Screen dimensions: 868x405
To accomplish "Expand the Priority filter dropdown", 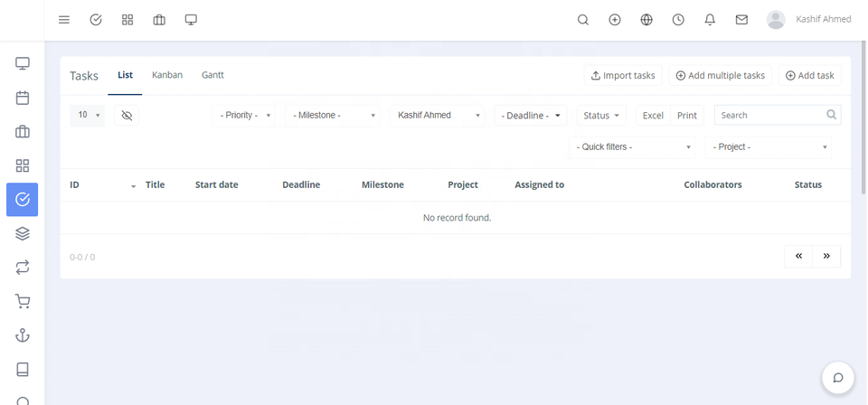I will coord(245,116).
